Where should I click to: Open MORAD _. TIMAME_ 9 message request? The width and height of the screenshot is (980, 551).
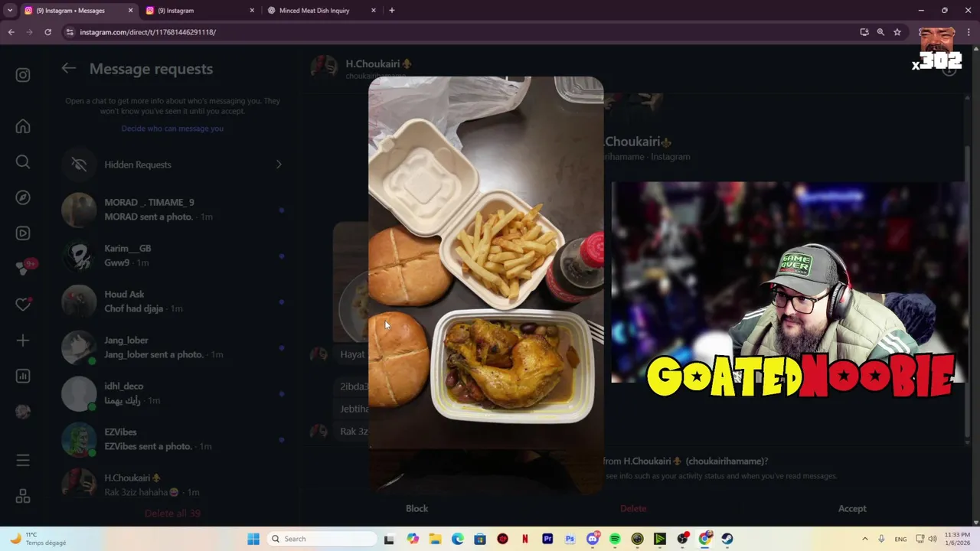(x=172, y=210)
